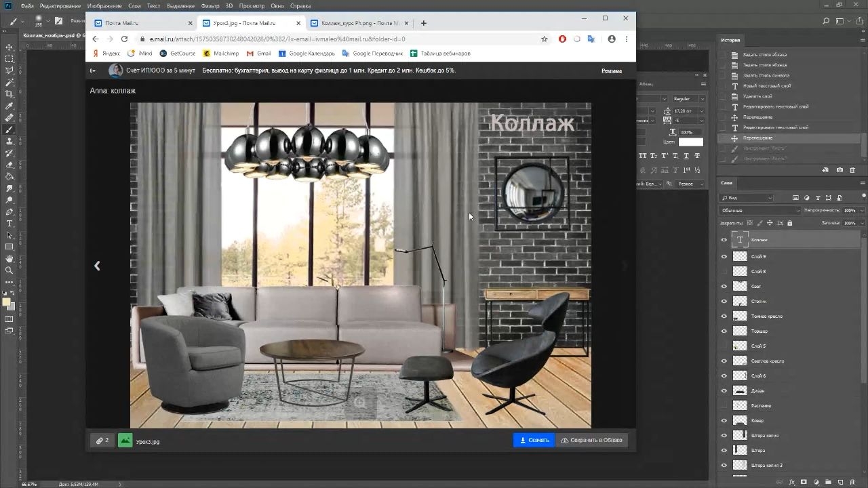
Task: Open the "GetCourse" bookmark
Action: click(x=178, y=54)
